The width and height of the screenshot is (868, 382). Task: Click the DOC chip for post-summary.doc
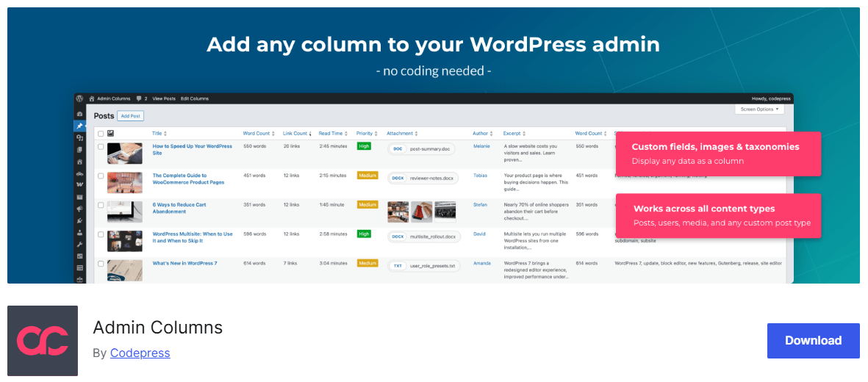pyautogui.click(x=397, y=149)
